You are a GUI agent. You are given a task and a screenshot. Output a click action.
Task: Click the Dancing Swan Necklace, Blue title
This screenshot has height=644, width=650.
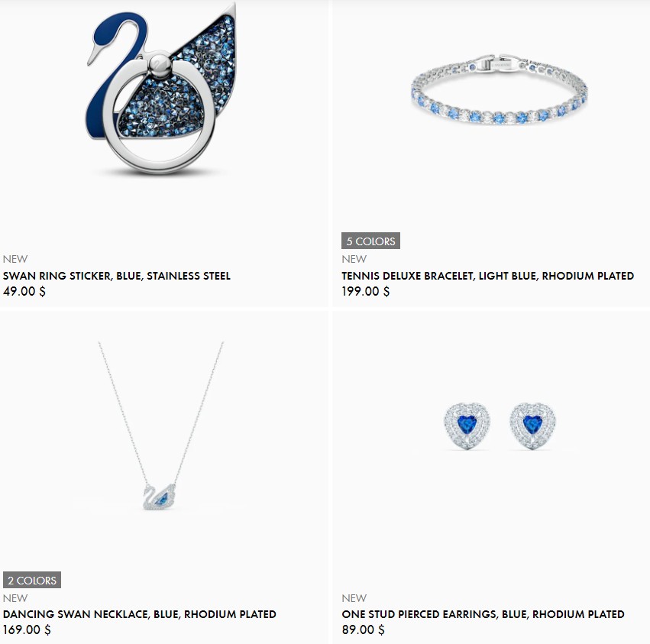pyautogui.click(x=139, y=614)
